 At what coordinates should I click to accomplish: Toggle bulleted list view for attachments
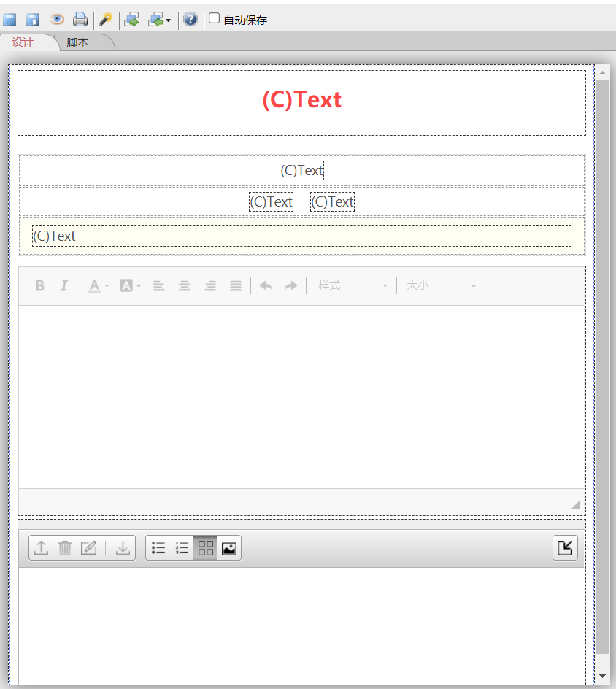click(158, 548)
